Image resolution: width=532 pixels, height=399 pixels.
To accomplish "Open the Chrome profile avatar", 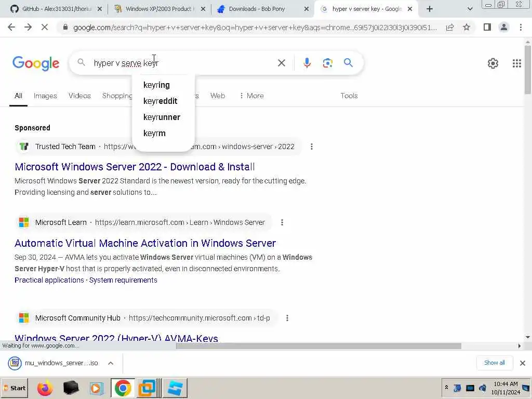I will (504, 27).
